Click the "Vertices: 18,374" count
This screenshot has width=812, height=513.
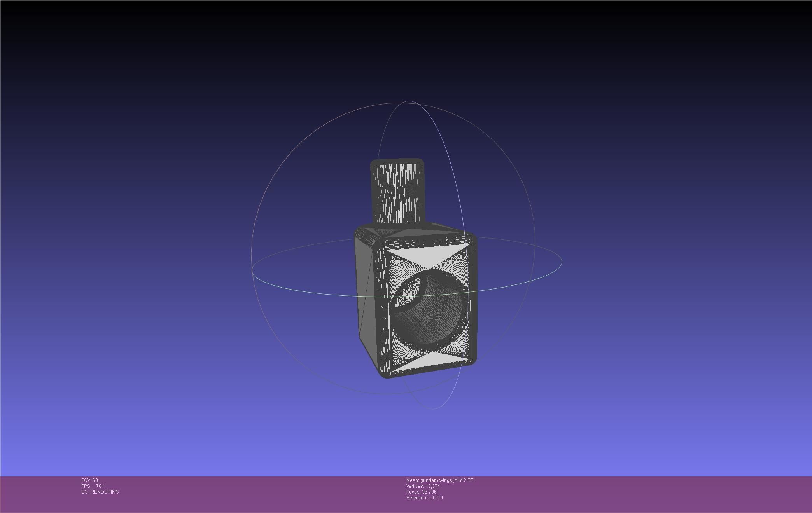(423, 486)
